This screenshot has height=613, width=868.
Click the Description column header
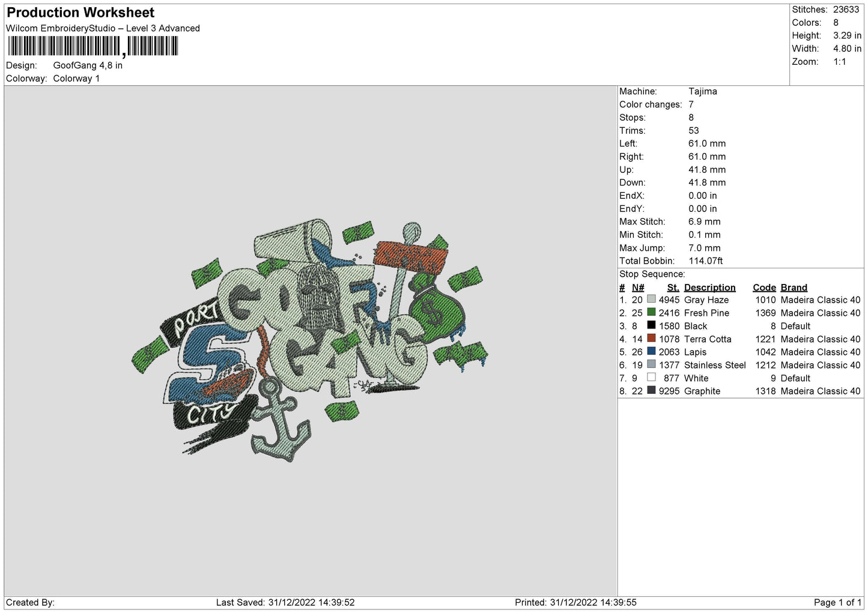tap(709, 288)
